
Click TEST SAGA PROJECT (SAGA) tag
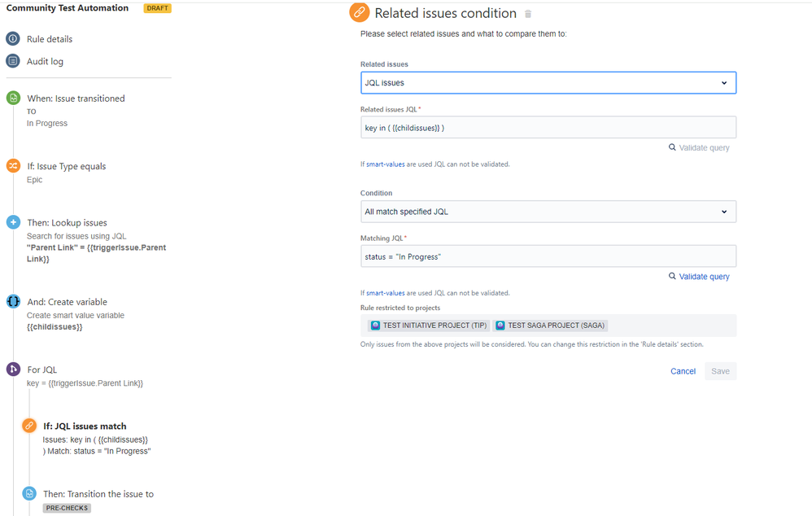click(550, 326)
